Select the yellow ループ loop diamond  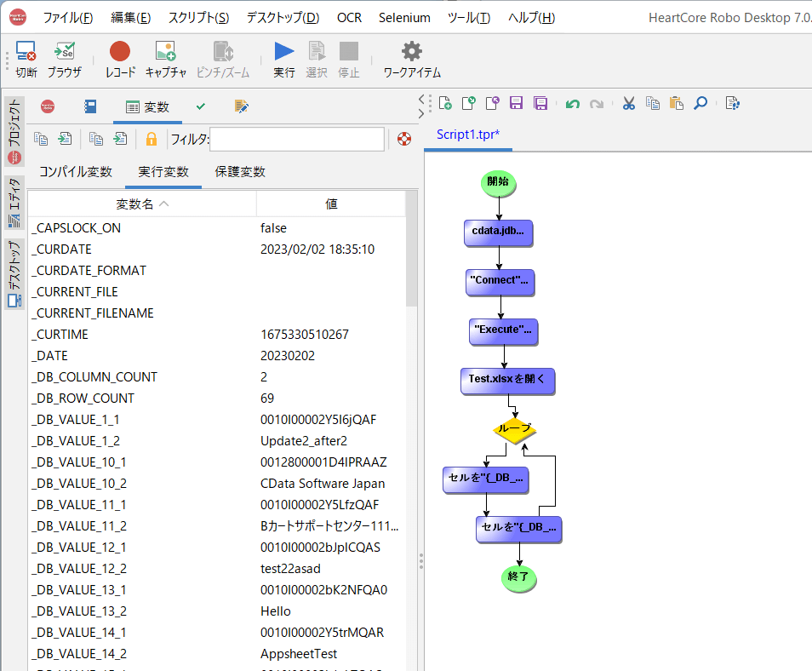[x=514, y=429]
